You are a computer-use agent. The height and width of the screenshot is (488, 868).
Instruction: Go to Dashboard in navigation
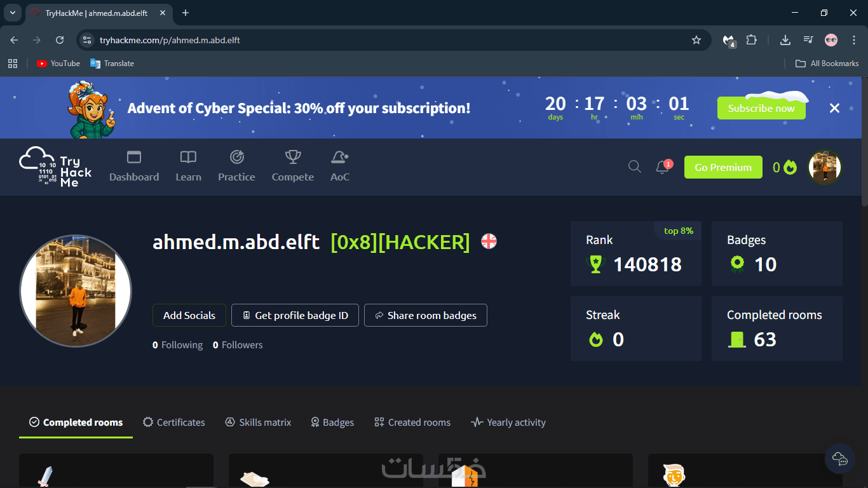tap(134, 167)
